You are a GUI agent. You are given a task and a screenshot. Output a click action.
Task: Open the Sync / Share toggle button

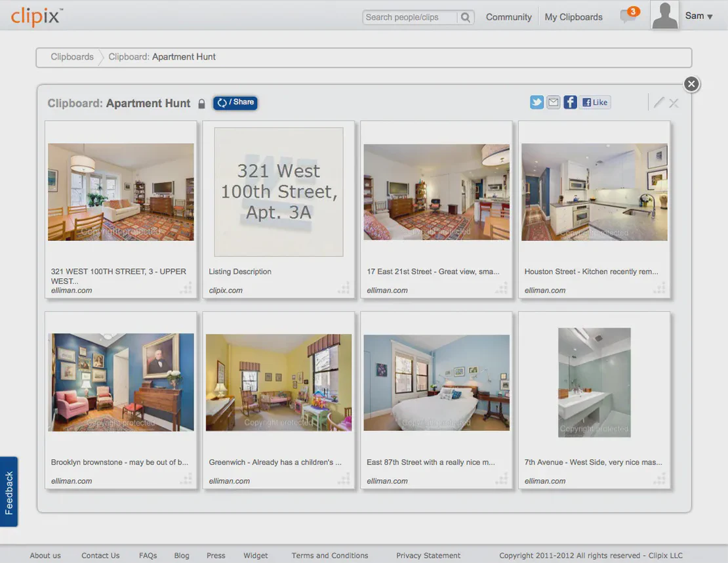coord(235,102)
